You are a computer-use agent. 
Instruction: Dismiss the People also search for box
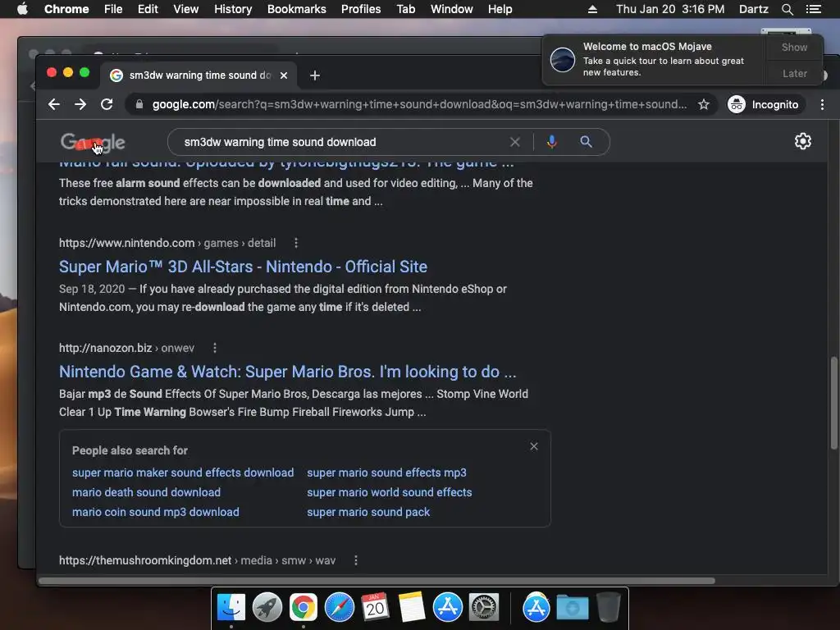pyautogui.click(x=534, y=446)
